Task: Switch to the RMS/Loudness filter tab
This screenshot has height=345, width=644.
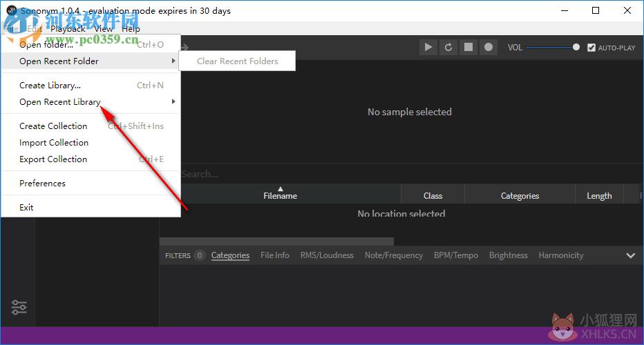Action: (327, 255)
